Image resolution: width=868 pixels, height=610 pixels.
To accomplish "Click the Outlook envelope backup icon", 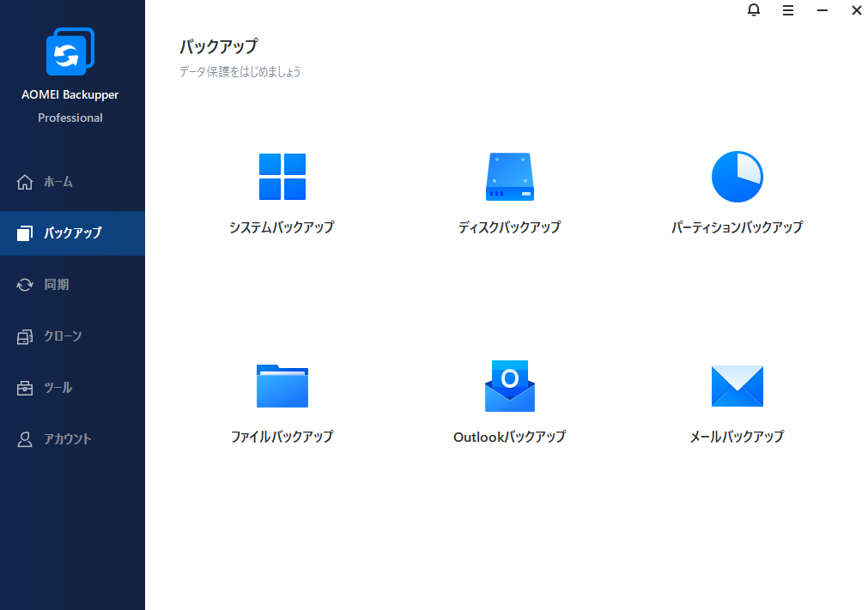I will (510, 386).
